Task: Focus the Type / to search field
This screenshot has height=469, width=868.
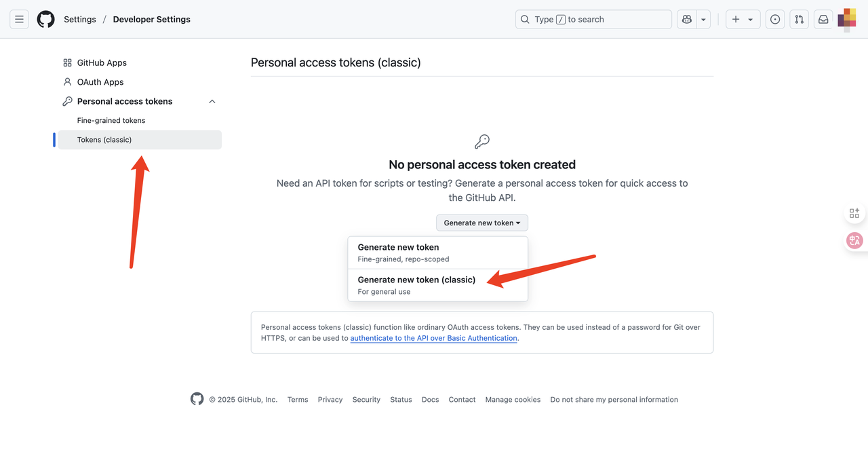Action: click(x=593, y=20)
